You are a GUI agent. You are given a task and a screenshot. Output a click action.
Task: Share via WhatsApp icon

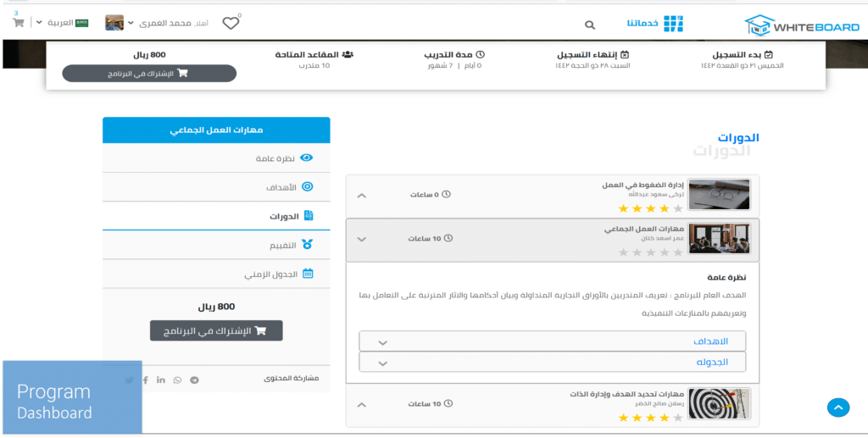[177, 380]
